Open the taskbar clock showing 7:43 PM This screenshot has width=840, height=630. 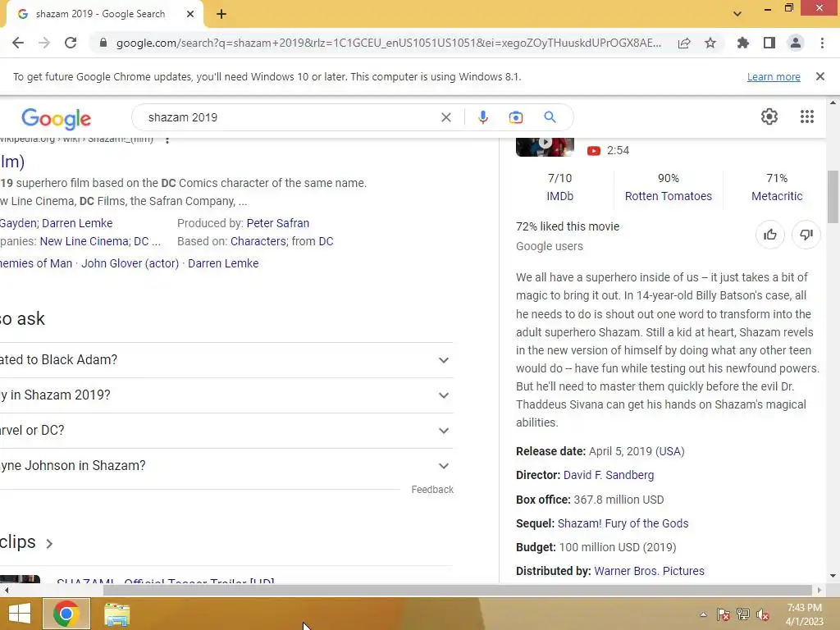click(804, 614)
